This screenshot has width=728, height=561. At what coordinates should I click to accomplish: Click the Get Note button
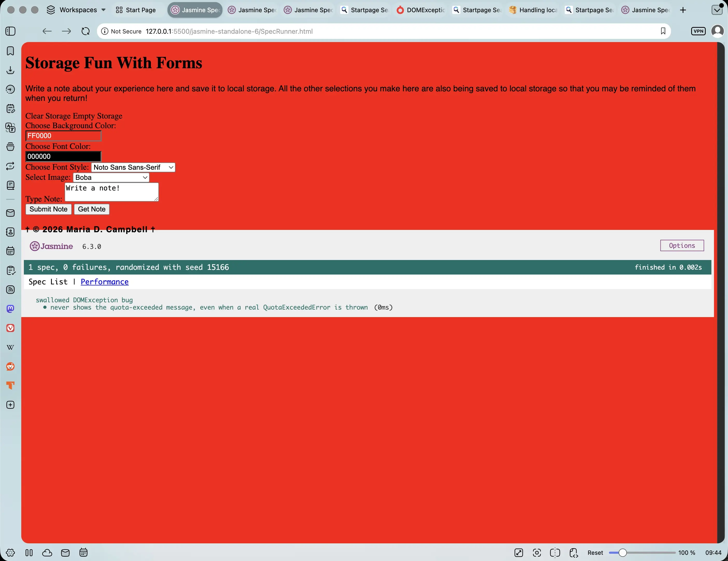coord(92,209)
